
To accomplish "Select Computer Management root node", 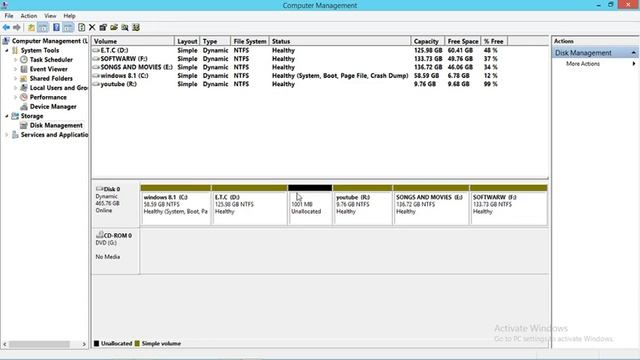I will click(x=50, y=41).
